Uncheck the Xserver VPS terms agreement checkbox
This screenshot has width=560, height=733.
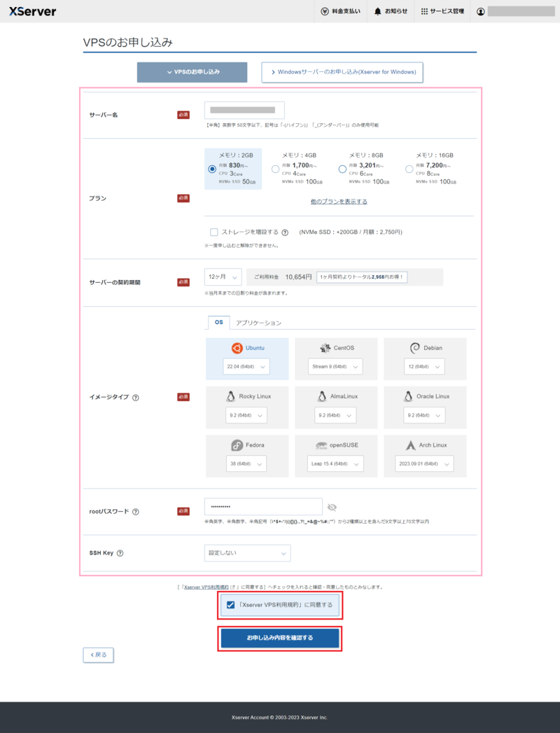click(x=230, y=605)
